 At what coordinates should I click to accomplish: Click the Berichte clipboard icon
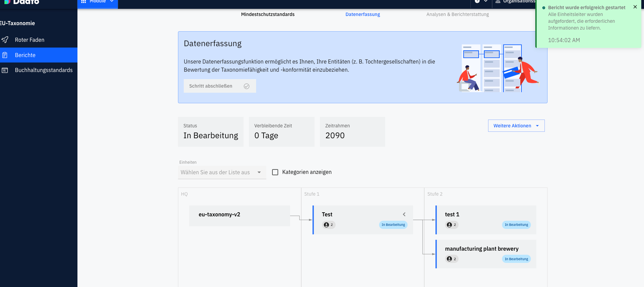coord(5,55)
